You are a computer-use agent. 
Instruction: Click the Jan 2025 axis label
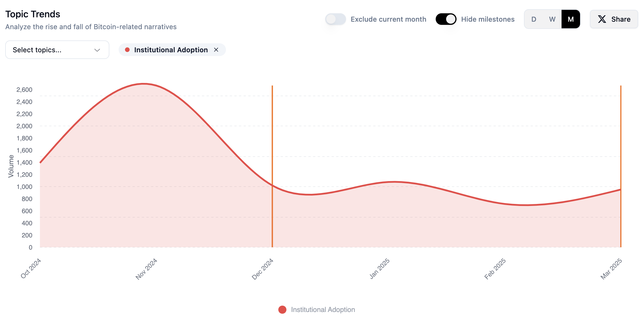(380, 269)
